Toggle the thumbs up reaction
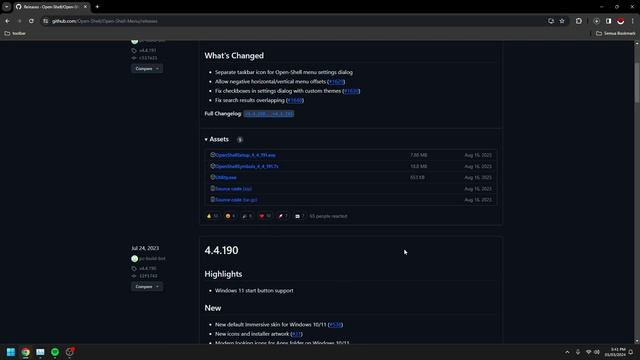This screenshot has width=640, height=360. coord(212,216)
